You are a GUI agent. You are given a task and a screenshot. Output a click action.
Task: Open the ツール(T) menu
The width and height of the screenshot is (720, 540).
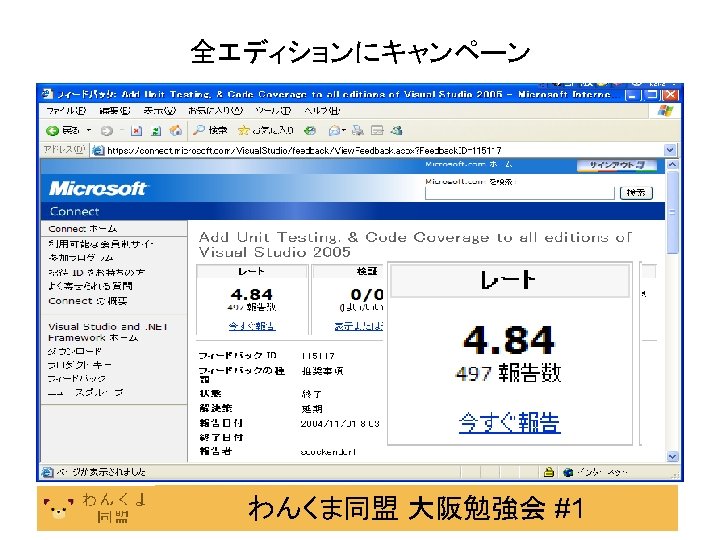click(273, 111)
